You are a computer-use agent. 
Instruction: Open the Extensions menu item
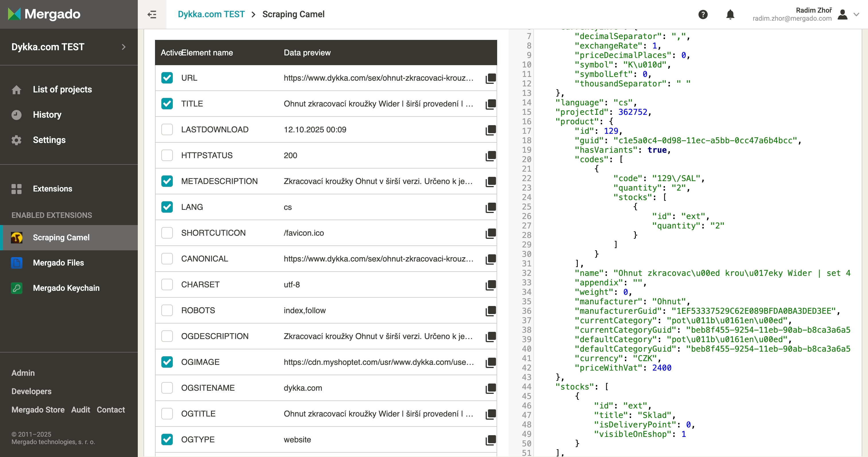pos(52,189)
